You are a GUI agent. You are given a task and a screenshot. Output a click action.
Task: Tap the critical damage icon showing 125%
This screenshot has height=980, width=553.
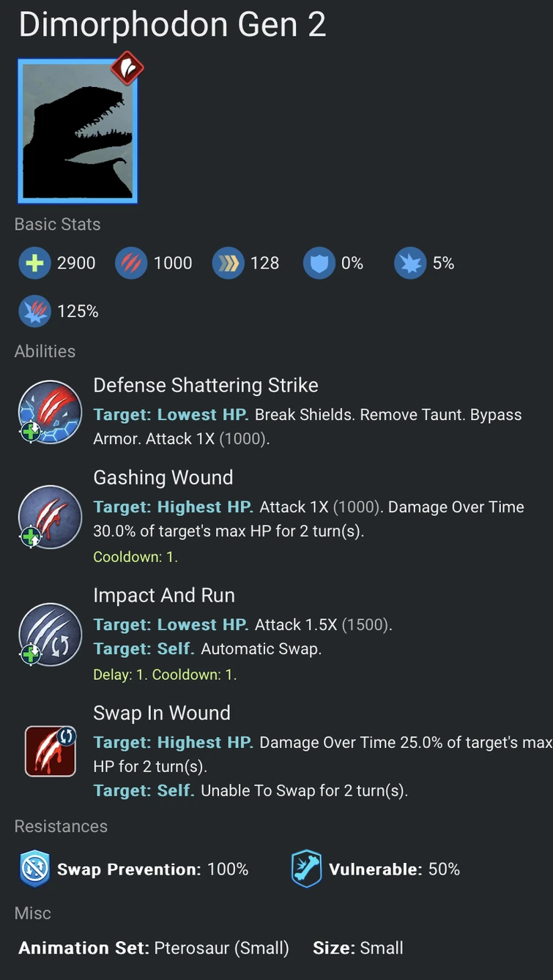coord(34,312)
